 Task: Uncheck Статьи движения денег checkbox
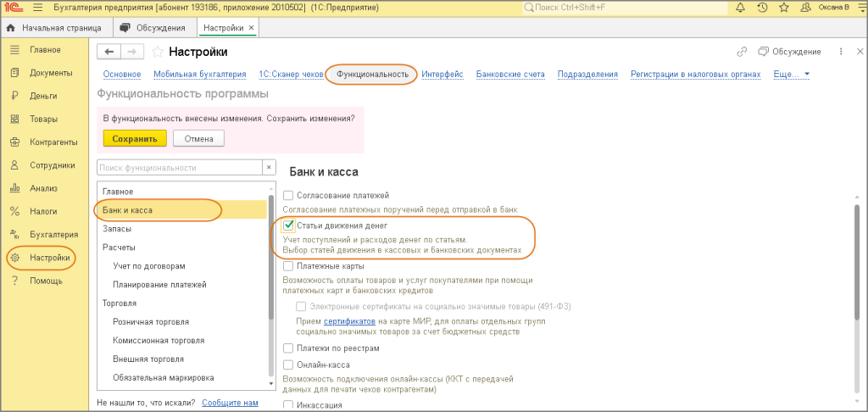click(288, 225)
